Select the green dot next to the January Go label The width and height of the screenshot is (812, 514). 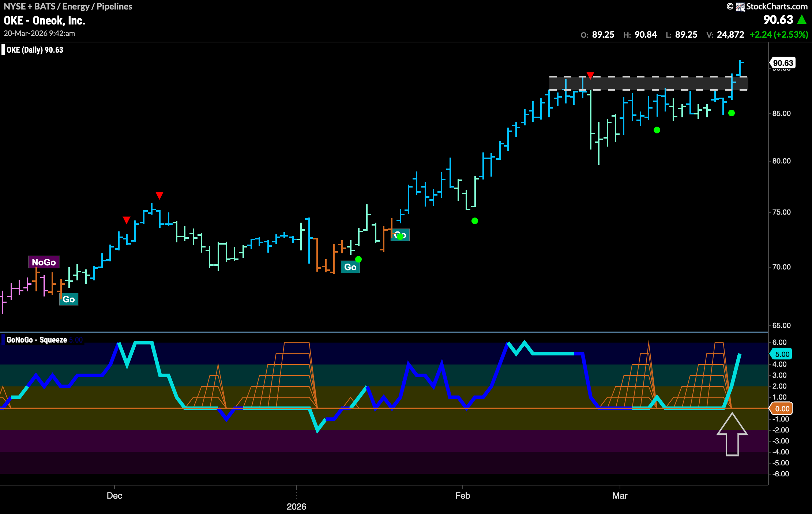[358, 259]
